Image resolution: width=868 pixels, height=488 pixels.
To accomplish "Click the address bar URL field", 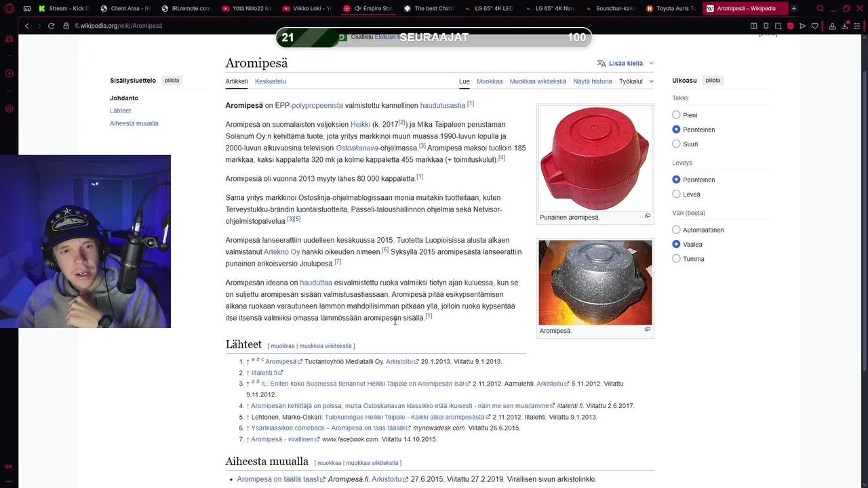I will tap(407, 26).
